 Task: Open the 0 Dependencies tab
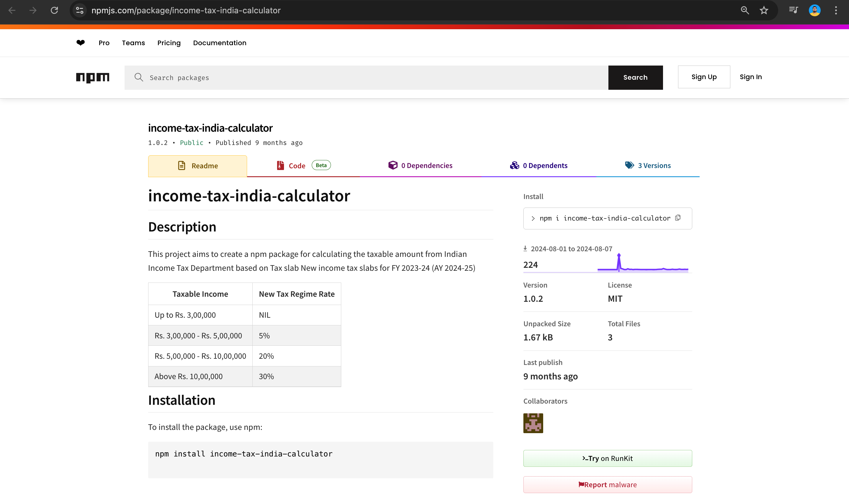[420, 166]
